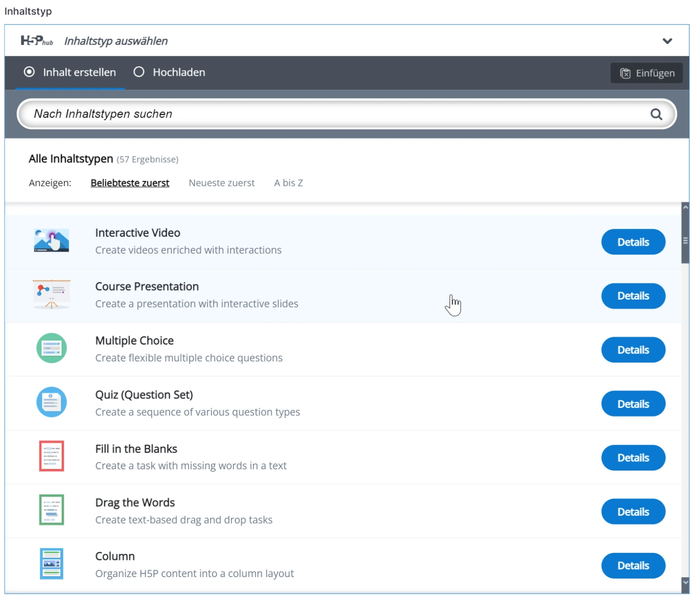
Task: Click the magnifying glass search icon
Action: (656, 115)
